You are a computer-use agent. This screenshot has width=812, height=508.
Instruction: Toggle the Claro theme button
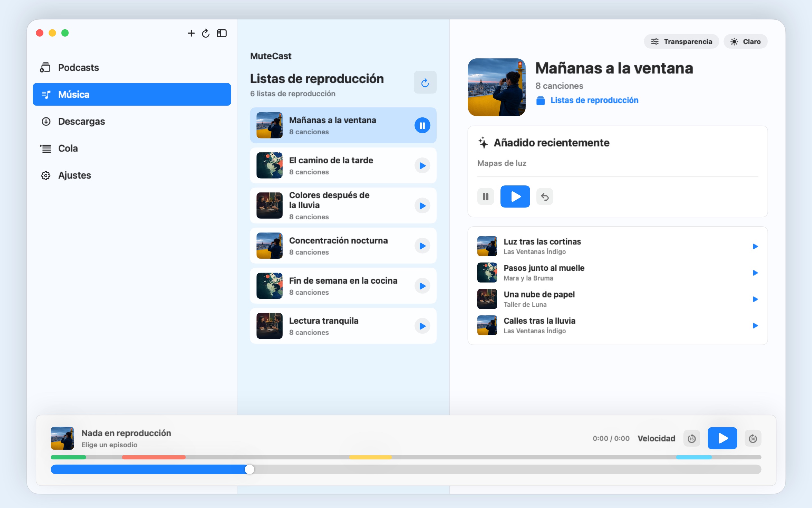(x=745, y=41)
